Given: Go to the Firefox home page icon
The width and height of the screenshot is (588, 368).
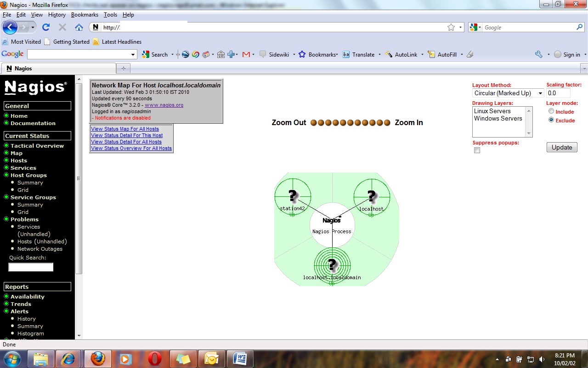Looking at the screenshot, I should pyautogui.click(x=79, y=27).
